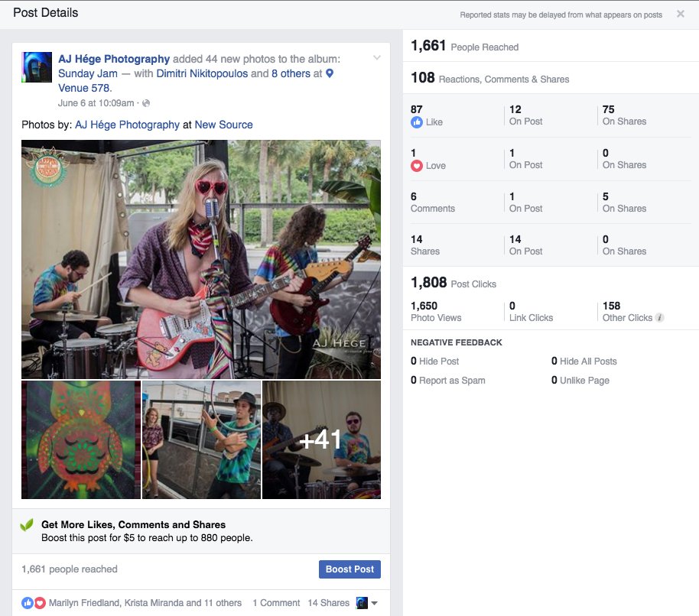Screen dimensions: 699x616
Task: Click the blue Like thumbs-up stat icon
Action: click(416, 122)
